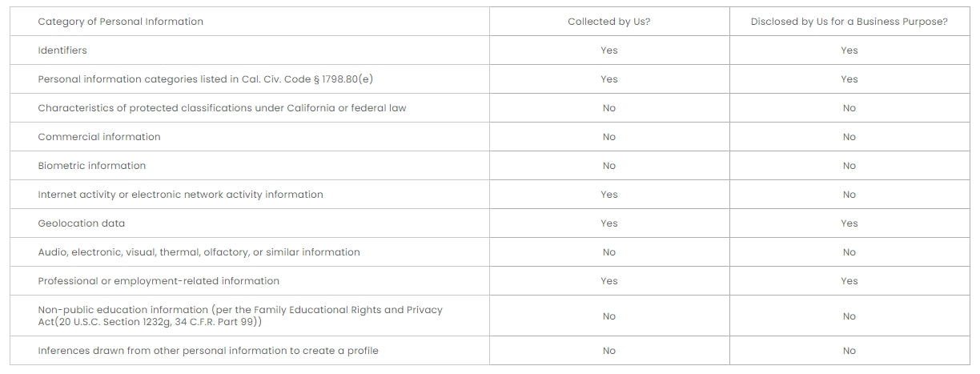Click the Audio, electronic, visual, thermal row label
The height and width of the screenshot is (374, 980).
199,252
